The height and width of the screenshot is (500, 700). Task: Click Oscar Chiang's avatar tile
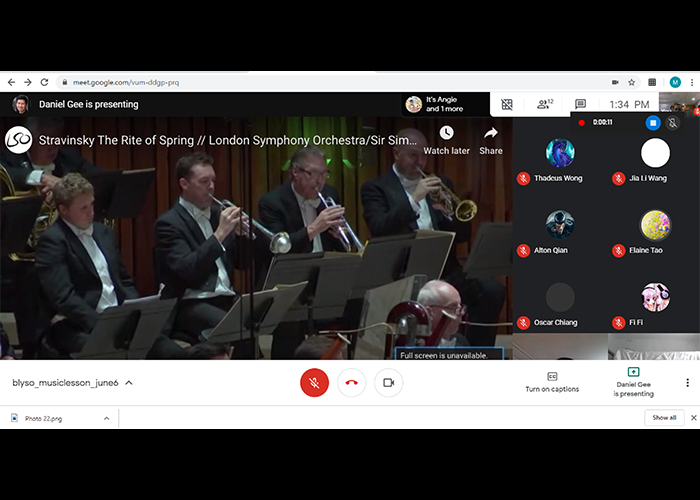(560, 297)
